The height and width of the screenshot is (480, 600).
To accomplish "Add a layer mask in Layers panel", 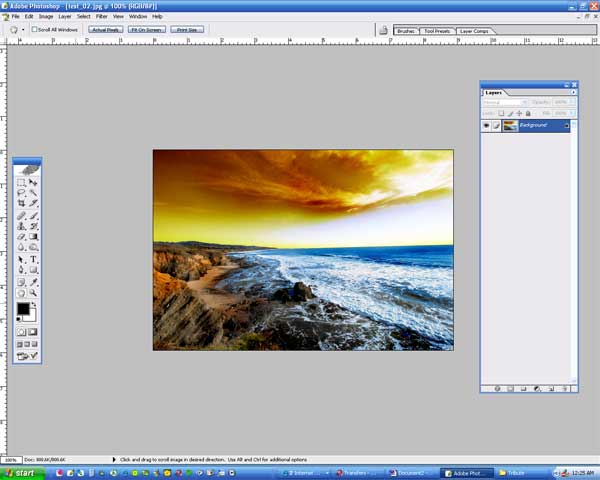I will 510,389.
